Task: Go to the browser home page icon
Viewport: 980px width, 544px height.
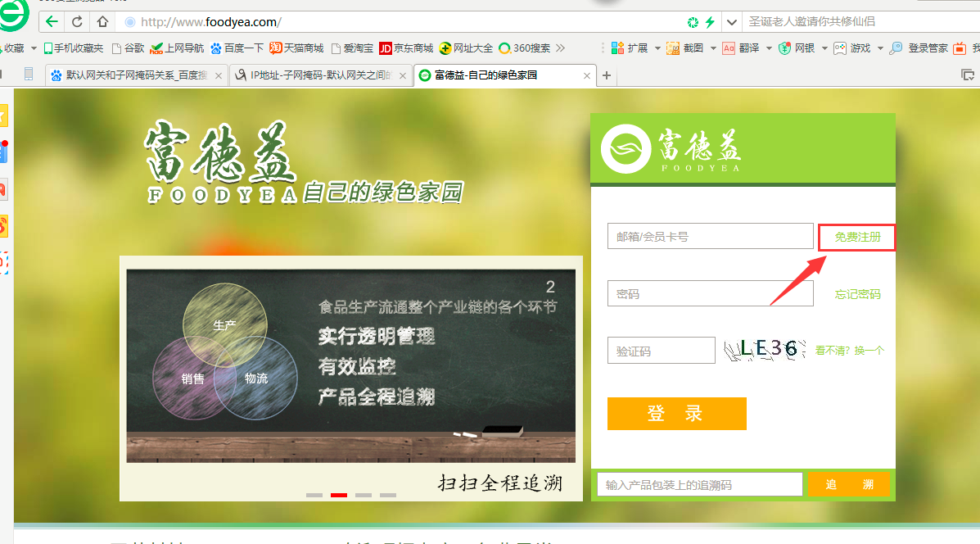Action: [102, 21]
